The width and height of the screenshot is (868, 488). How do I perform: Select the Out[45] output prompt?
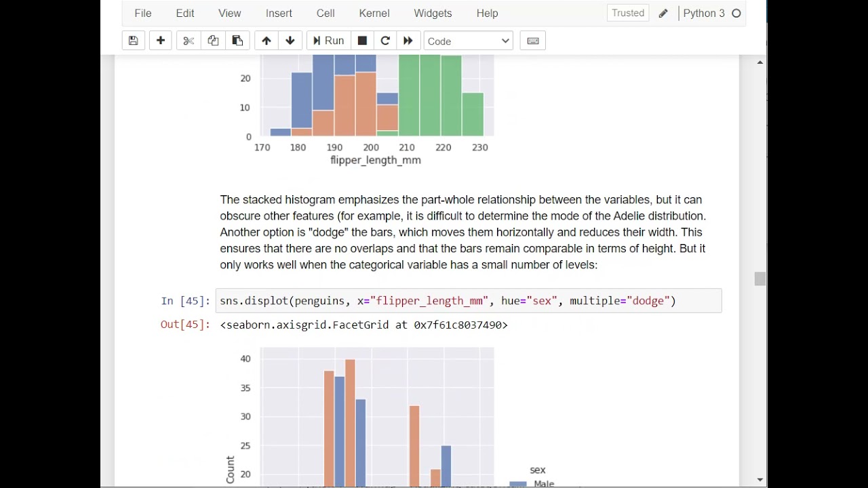(x=185, y=325)
